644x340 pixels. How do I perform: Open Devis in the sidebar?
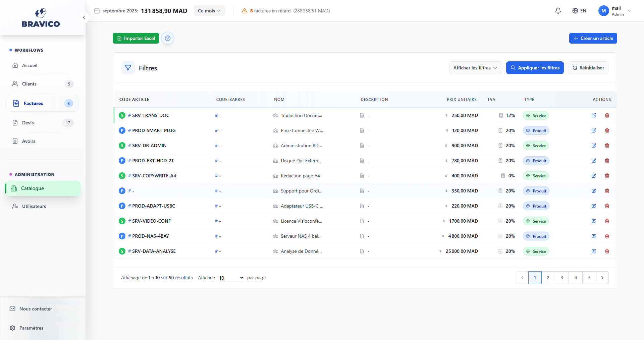tap(43, 123)
